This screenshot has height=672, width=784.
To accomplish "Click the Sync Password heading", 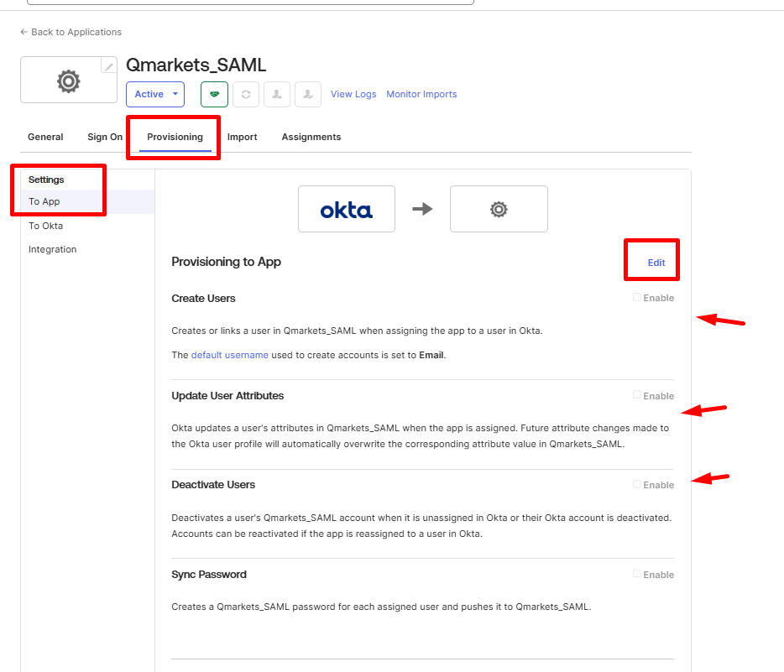I will point(209,575).
